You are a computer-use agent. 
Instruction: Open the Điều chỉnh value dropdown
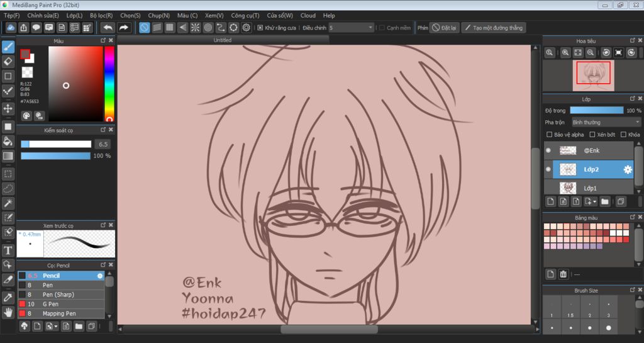click(370, 28)
